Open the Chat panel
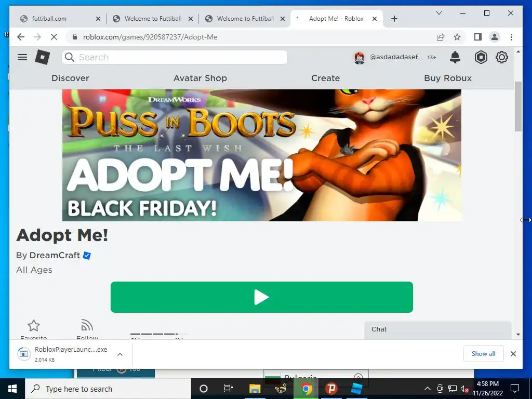The height and width of the screenshot is (399, 532). pos(437,330)
